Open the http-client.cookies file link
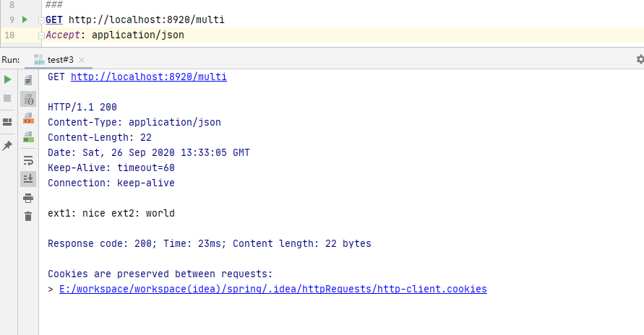Screen dimensions: 644x335 coord(272,289)
